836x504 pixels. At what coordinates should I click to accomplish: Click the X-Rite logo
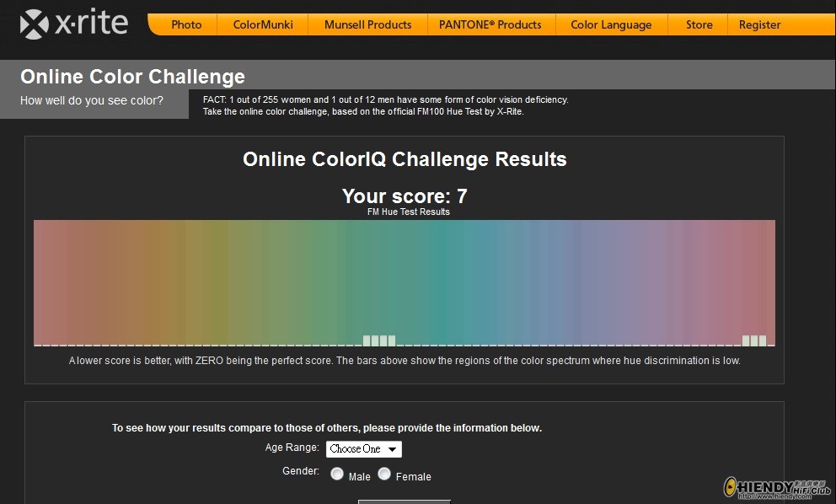(x=74, y=24)
